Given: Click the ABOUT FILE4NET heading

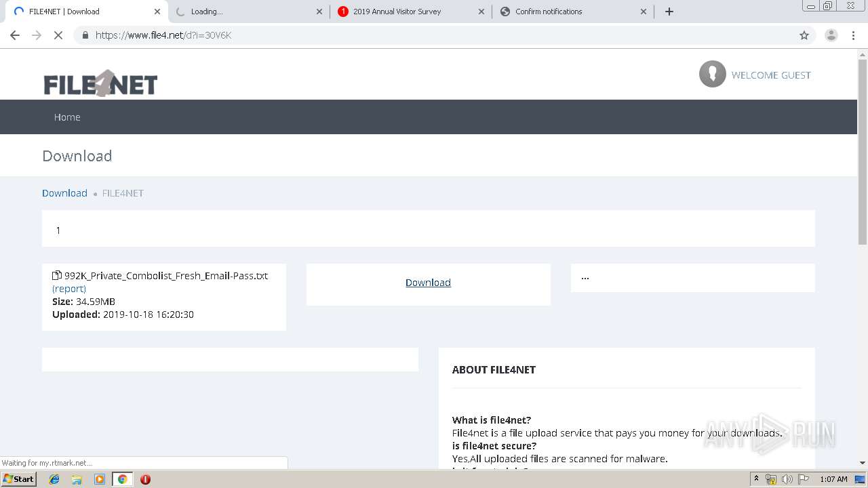Looking at the screenshot, I should (494, 369).
